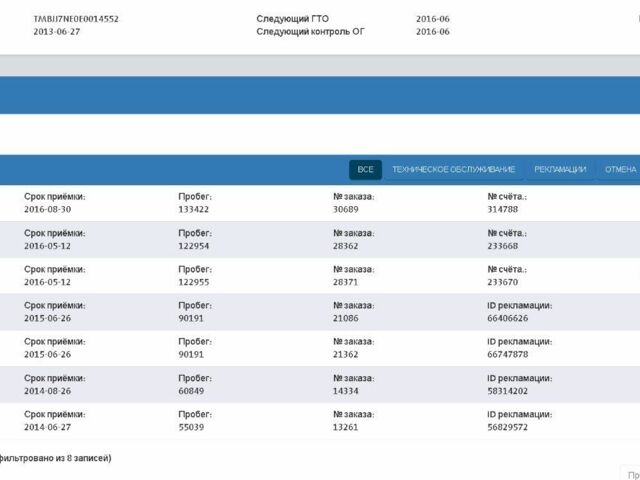Screen dimensions: 640x480
Task: Click the "Следующий ГТО" label
Action: pyautogui.click(x=292, y=19)
